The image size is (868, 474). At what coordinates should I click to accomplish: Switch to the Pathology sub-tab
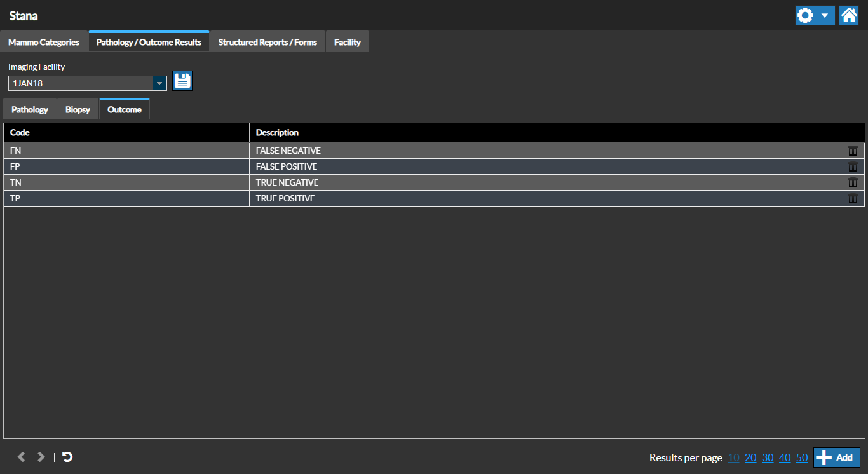(x=30, y=109)
